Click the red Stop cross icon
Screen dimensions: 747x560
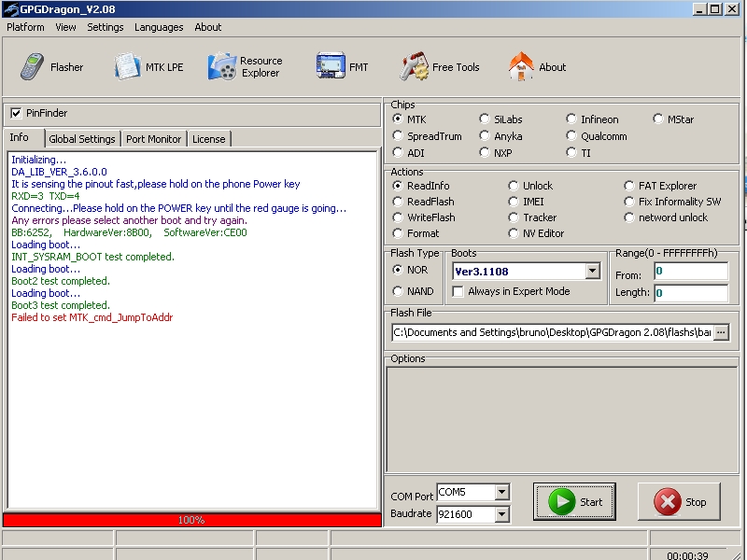668,502
